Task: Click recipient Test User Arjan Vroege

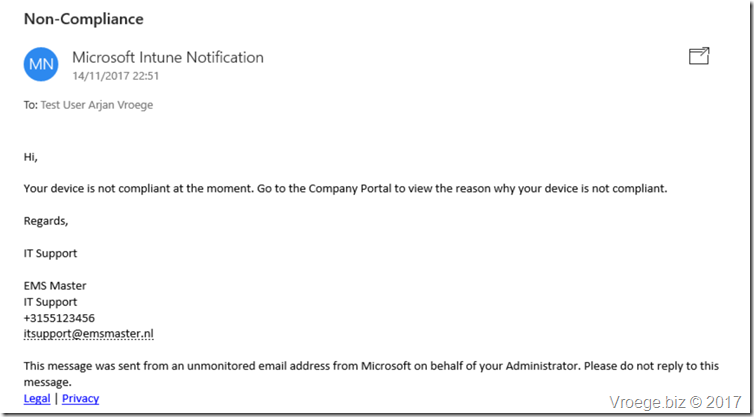Action: coord(97,105)
